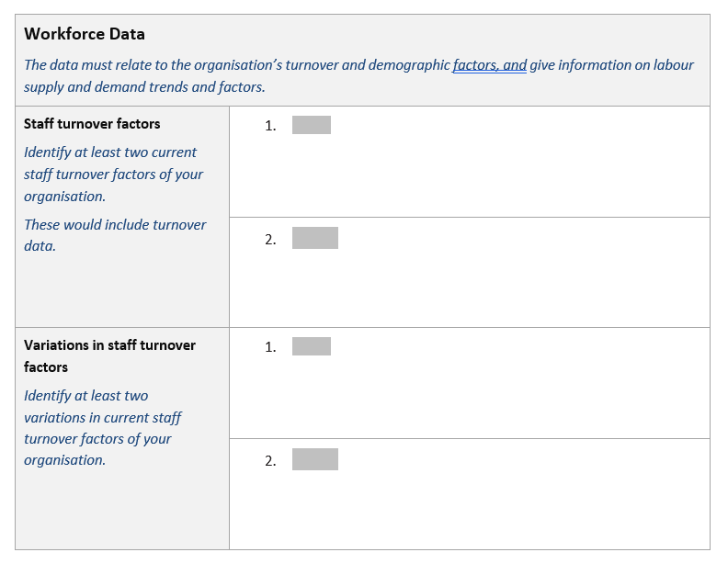Click 'Identify at least two current staff turnover factors' text
This screenshot has width=728, height=575.
click(113, 175)
